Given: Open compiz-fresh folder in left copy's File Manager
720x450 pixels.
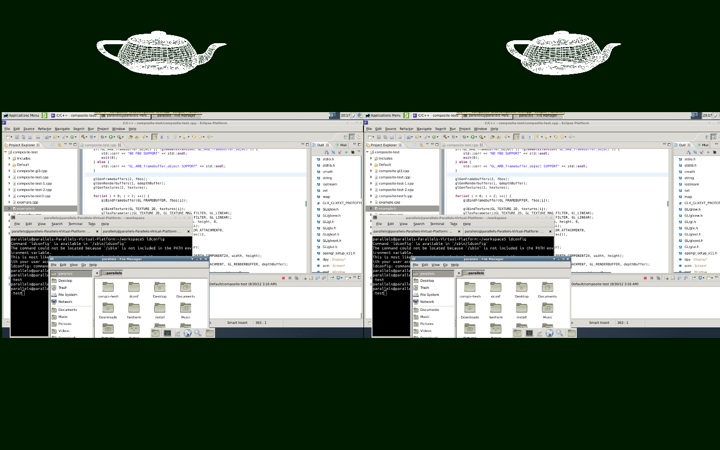Looking at the screenshot, I should [108, 289].
